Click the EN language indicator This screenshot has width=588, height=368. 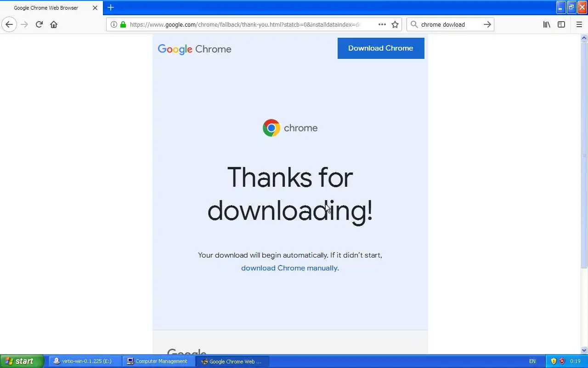(532, 361)
